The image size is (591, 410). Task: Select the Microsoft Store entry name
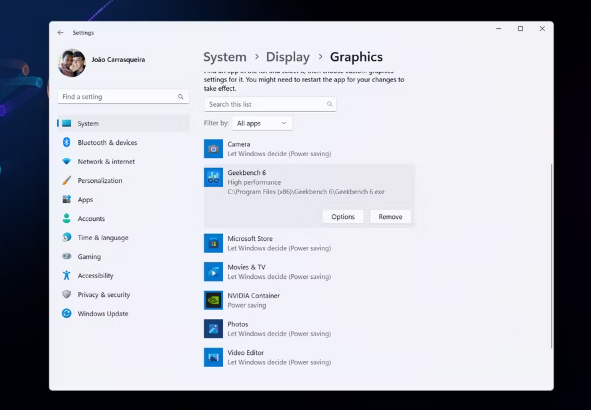pos(250,239)
